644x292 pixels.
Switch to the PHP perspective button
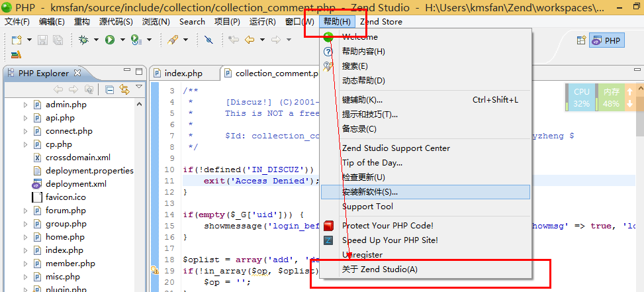click(x=607, y=40)
